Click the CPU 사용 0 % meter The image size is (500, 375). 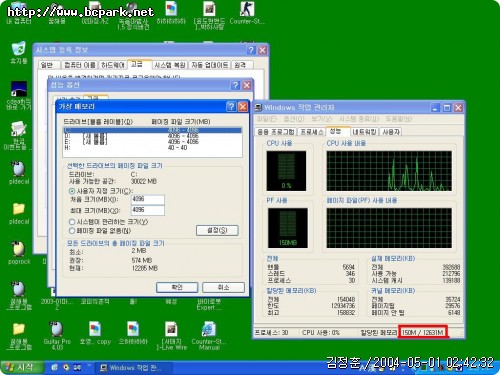tap(286, 171)
